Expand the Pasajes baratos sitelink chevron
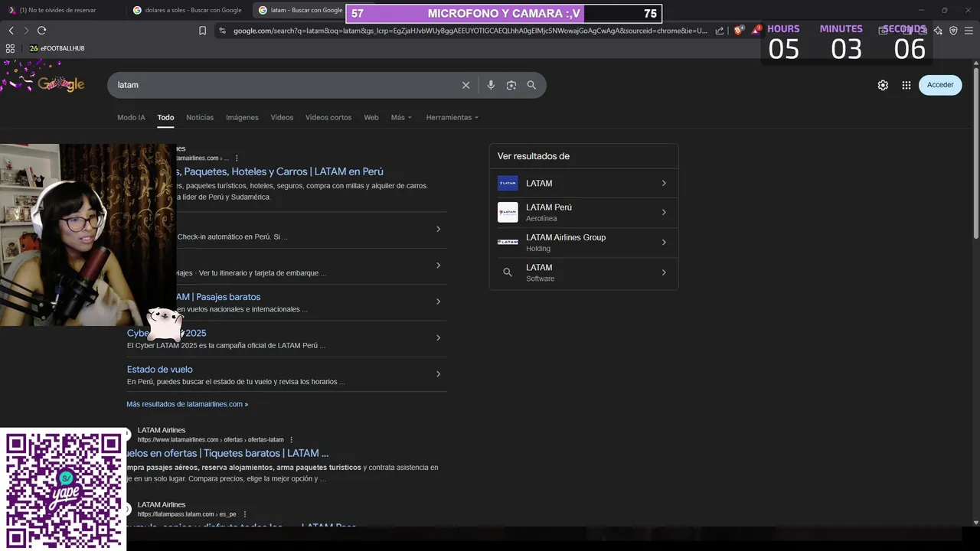 tap(438, 302)
